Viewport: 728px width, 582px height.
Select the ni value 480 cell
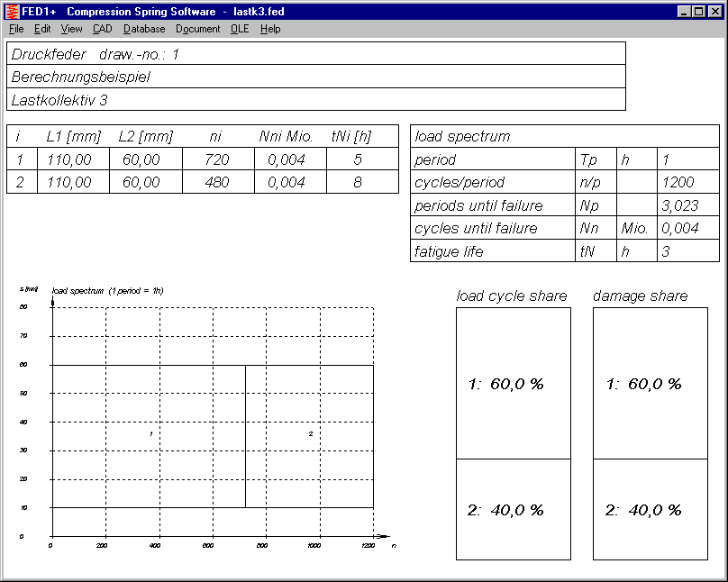217,182
